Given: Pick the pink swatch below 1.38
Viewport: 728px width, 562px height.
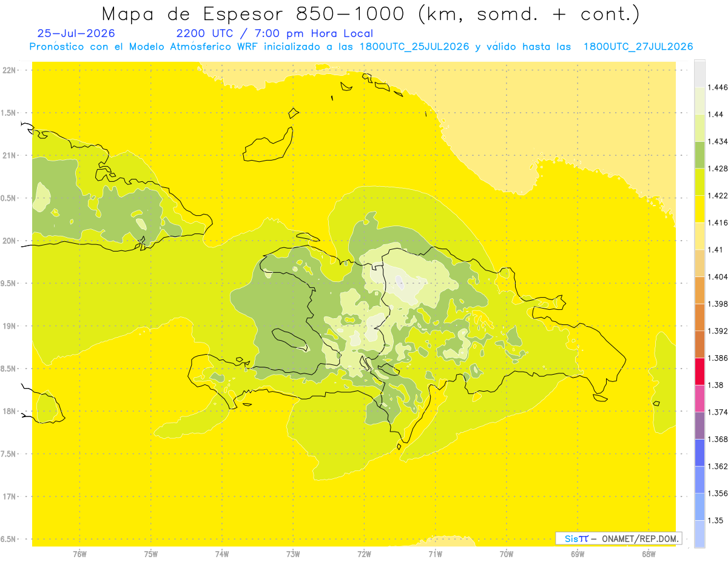Looking at the screenshot, I should 699,398.
